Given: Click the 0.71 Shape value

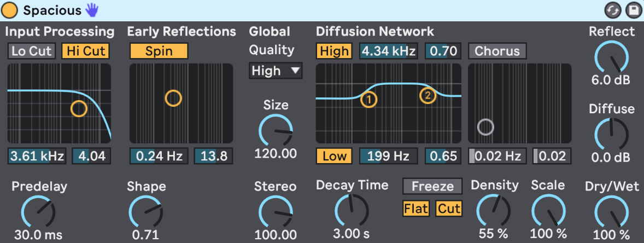Looking at the screenshot, I should click(x=145, y=235).
